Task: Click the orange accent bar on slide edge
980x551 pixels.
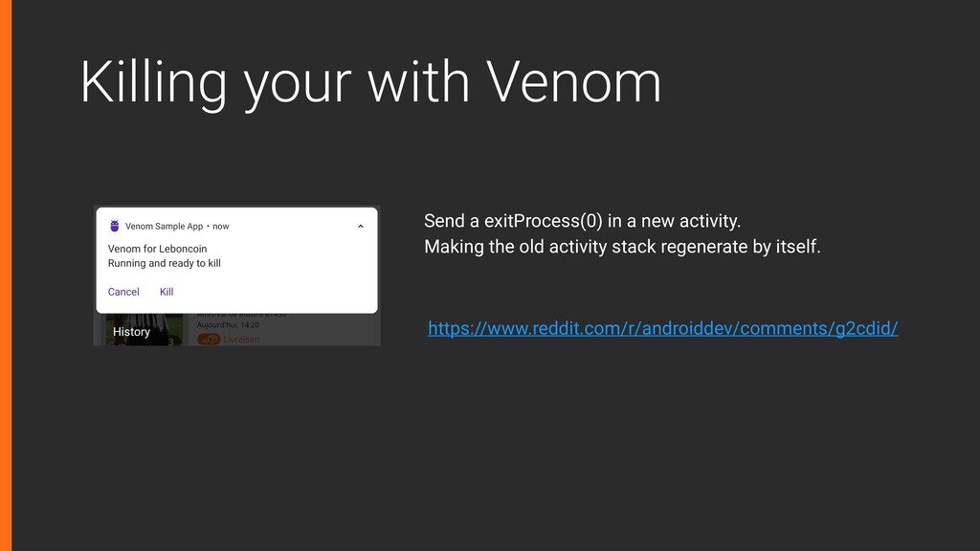Action: pyautogui.click(x=6, y=275)
